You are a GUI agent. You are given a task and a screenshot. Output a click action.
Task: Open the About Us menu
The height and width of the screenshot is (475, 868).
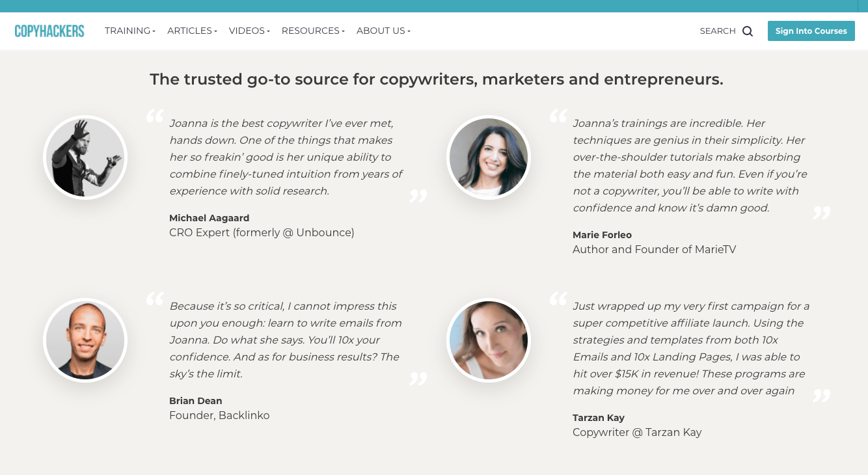[382, 31]
